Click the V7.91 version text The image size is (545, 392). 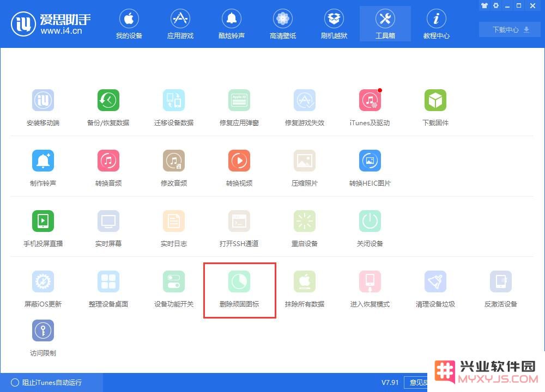(390, 383)
